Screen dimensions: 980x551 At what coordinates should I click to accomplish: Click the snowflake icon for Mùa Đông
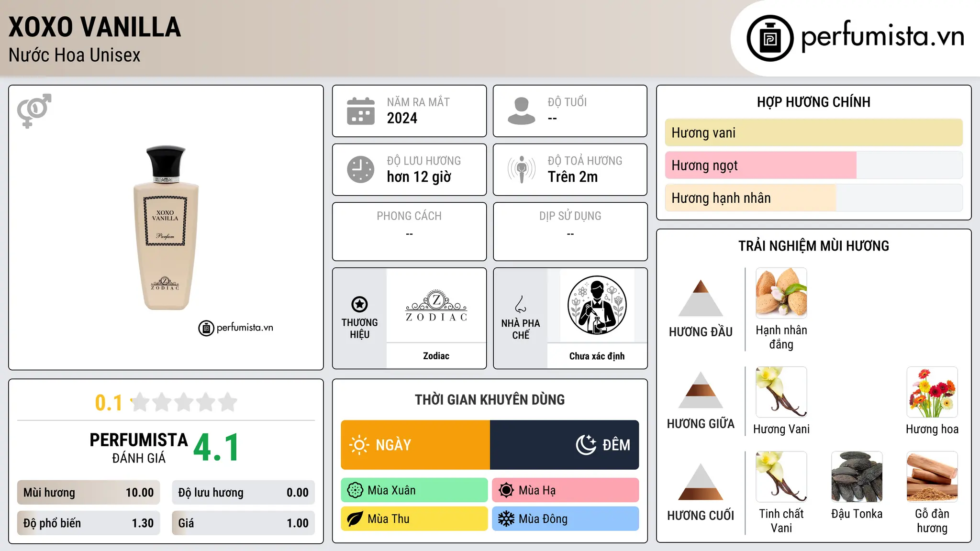[506, 519]
